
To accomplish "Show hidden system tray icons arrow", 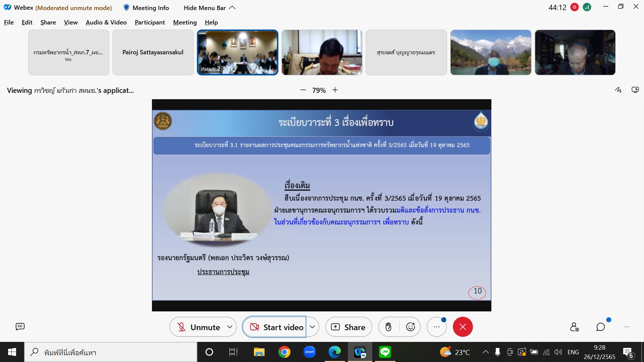I will (485, 352).
